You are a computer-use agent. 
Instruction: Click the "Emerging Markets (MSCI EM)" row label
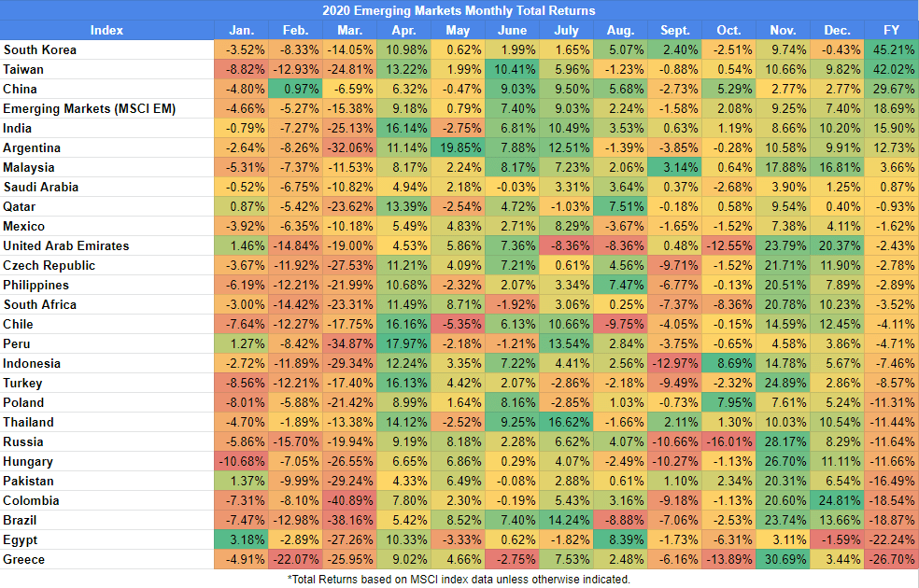tap(77, 108)
